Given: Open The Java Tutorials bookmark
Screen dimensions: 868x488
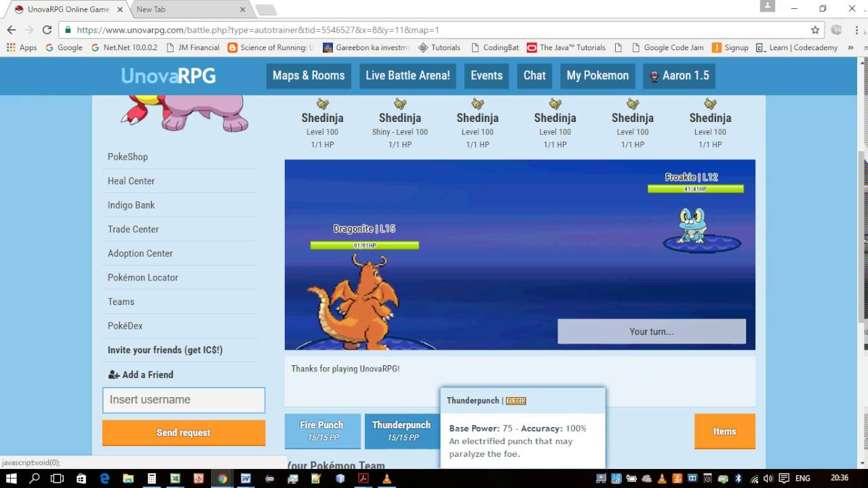Looking at the screenshot, I should [x=566, y=47].
